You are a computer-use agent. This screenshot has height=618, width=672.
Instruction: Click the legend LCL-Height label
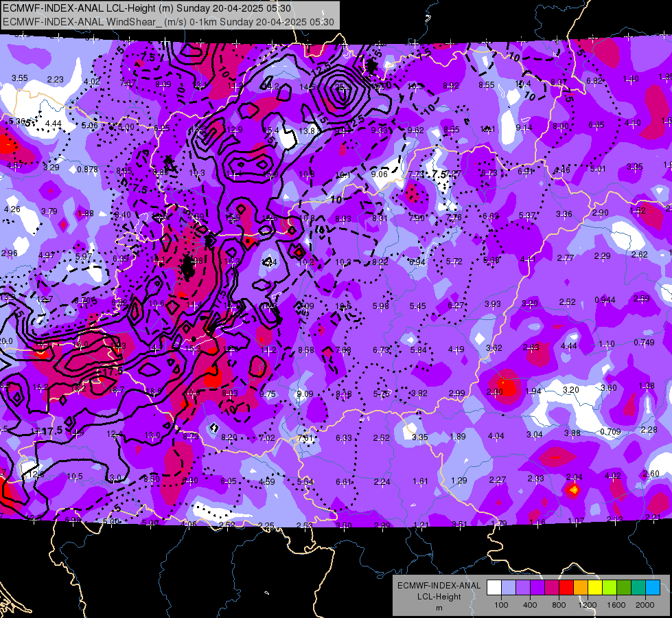coord(439,597)
